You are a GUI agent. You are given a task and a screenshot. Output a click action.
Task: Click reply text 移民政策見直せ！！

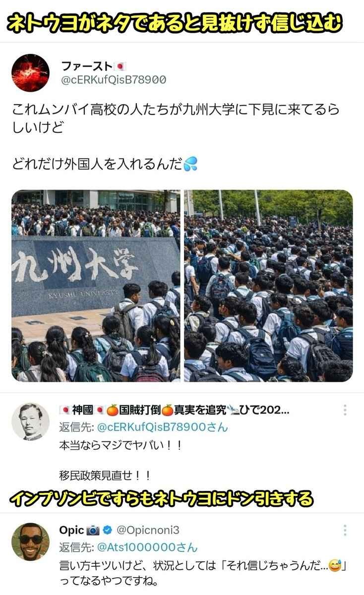(105, 476)
